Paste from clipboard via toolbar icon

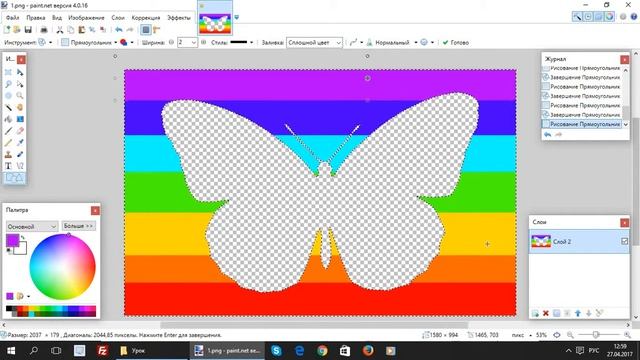coord(82,30)
